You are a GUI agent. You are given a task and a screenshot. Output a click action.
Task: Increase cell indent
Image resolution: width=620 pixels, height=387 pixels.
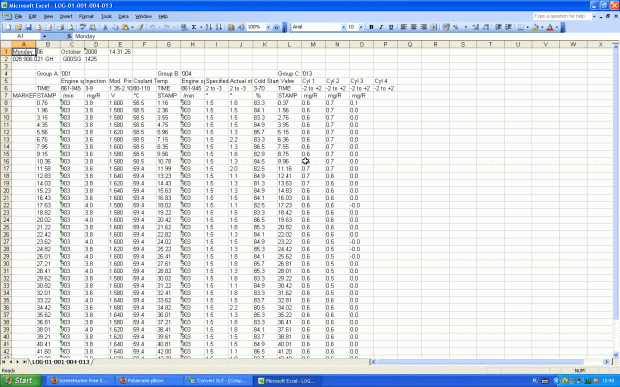(x=508, y=27)
